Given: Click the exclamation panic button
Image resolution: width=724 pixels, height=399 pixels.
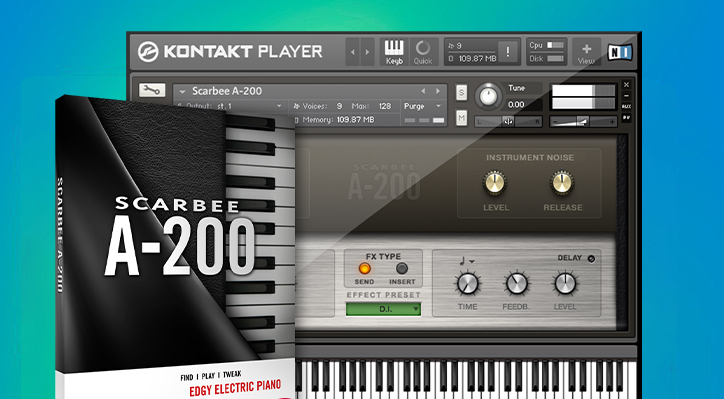Looking at the screenshot, I should point(508,52).
